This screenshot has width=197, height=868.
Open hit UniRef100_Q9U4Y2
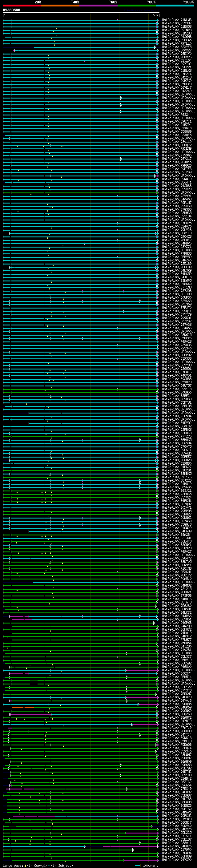tap(177, 559)
